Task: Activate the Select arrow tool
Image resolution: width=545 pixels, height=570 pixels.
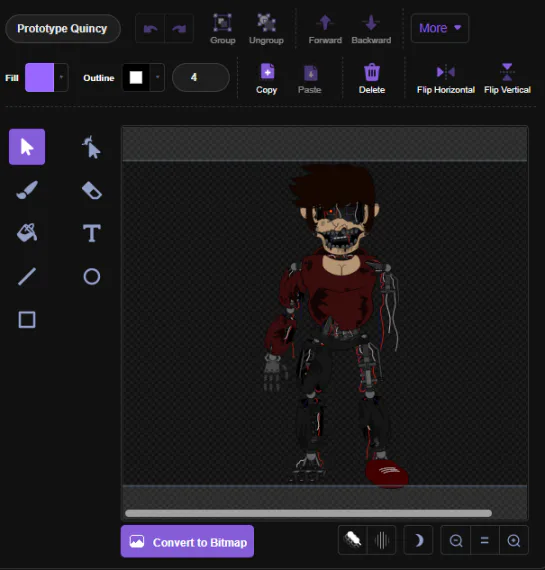Action: tap(27, 147)
